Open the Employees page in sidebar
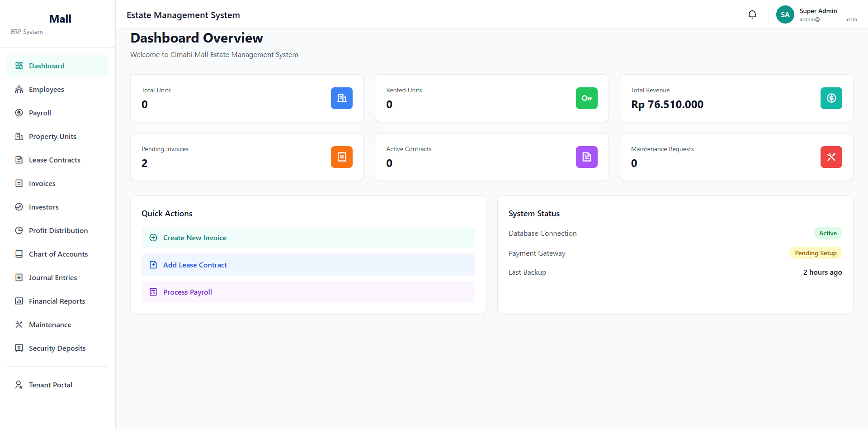This screenshot has width=868, height=429. click(46, 90)
